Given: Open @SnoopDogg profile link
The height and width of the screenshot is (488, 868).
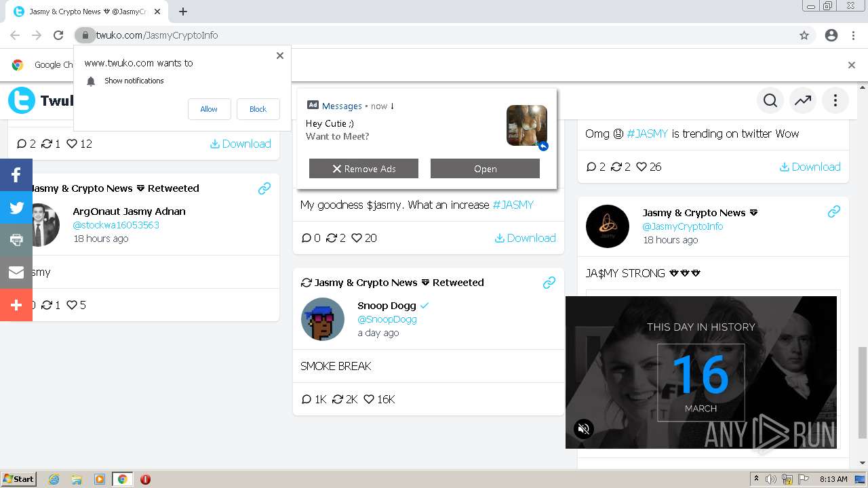Looking at the screenshot, I should (x=387, y=319).
